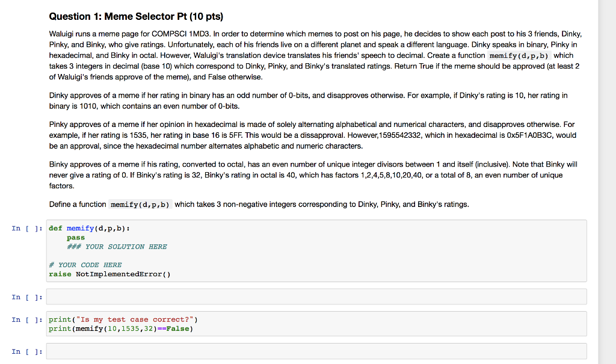The height and width of the screenshot is (364, 616).
Task: Click the '# YOUR CODE HERE' comment
Action: [85, 265]
